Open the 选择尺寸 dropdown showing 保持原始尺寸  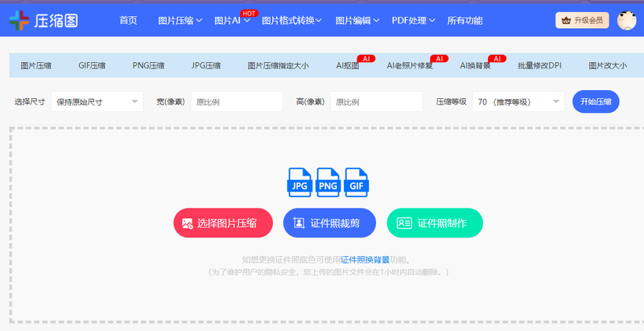click(x=96, y=101)
